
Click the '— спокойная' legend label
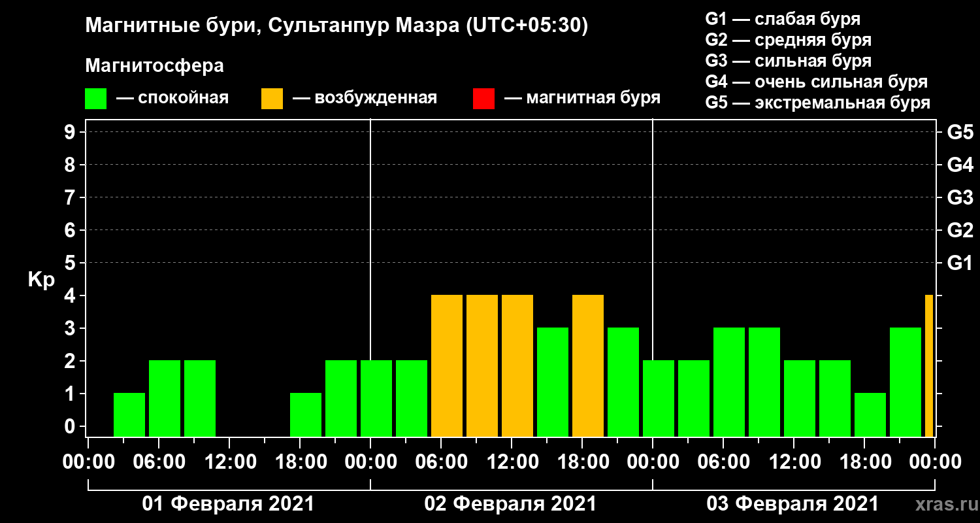coord(172,98)
